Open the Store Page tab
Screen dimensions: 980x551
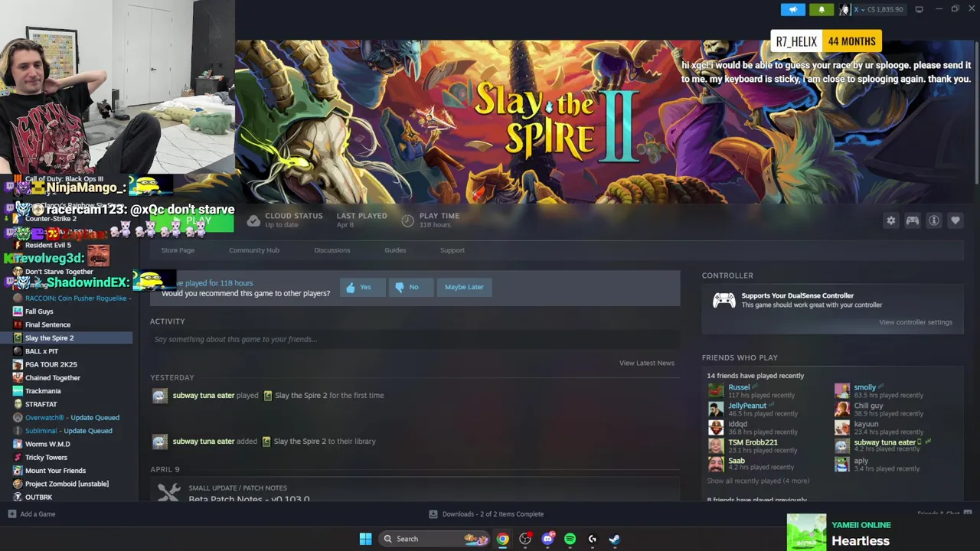coord(178,250)
